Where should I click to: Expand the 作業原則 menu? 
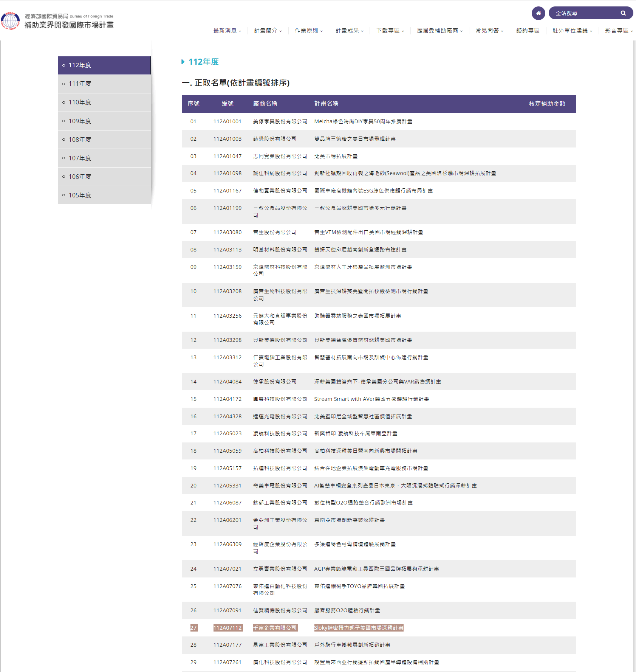[x=309, y=31]
